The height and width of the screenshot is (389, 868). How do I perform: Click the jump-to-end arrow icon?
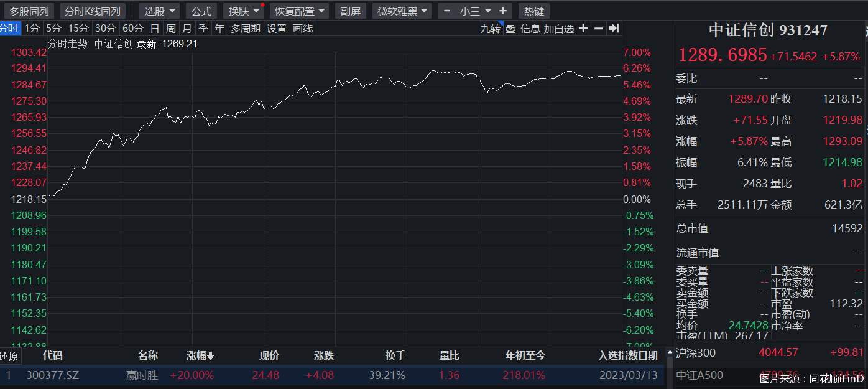coord(614,28)
